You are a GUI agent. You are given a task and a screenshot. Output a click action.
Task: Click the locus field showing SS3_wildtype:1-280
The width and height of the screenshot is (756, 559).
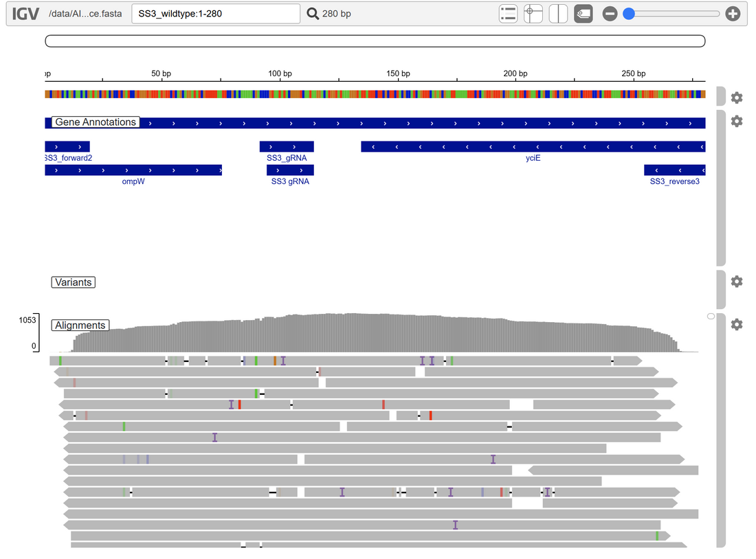215,13
